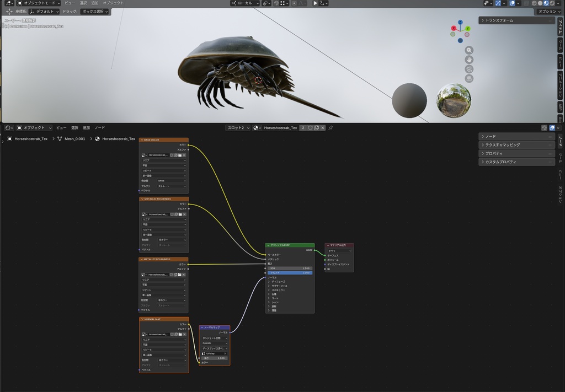The image size is (565, 392).
Task: Click material user count button 2
Action: point(303,128)
